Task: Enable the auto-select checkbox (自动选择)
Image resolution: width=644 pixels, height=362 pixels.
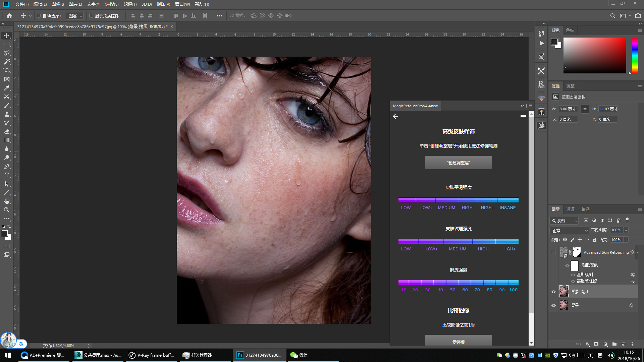Action: tap(39, 16)
